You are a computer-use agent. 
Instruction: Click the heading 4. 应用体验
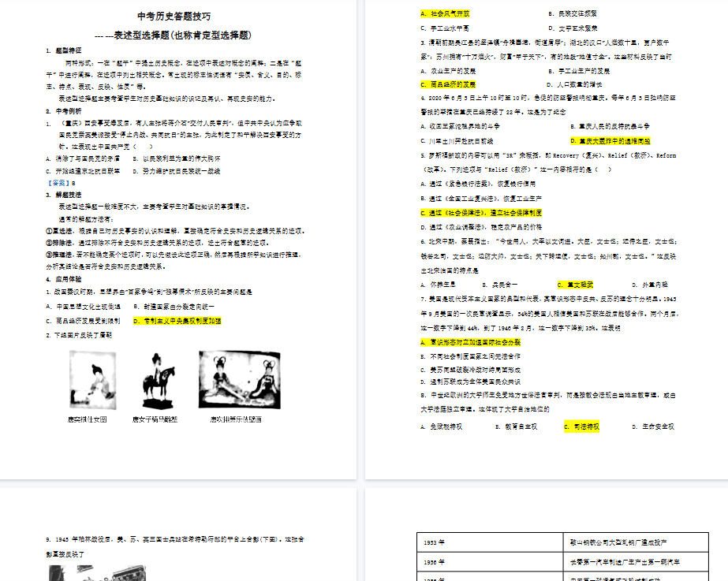point(64,279)
